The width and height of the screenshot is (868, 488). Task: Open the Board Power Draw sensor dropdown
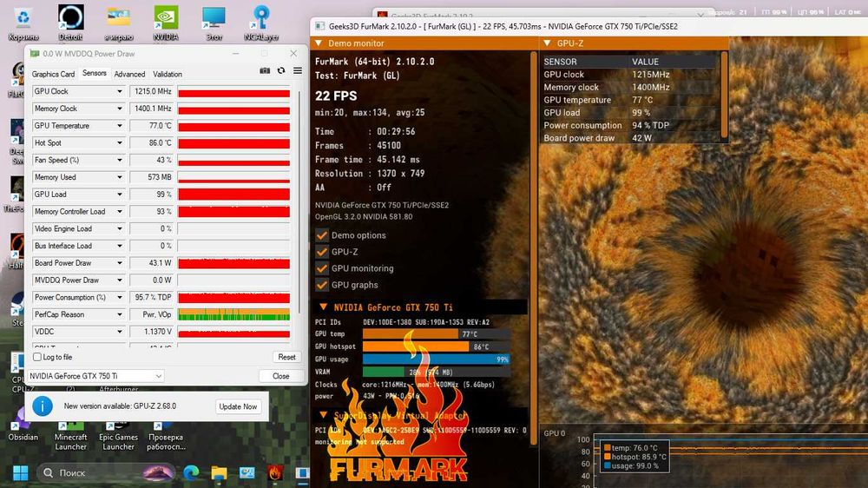click(119, 263)
